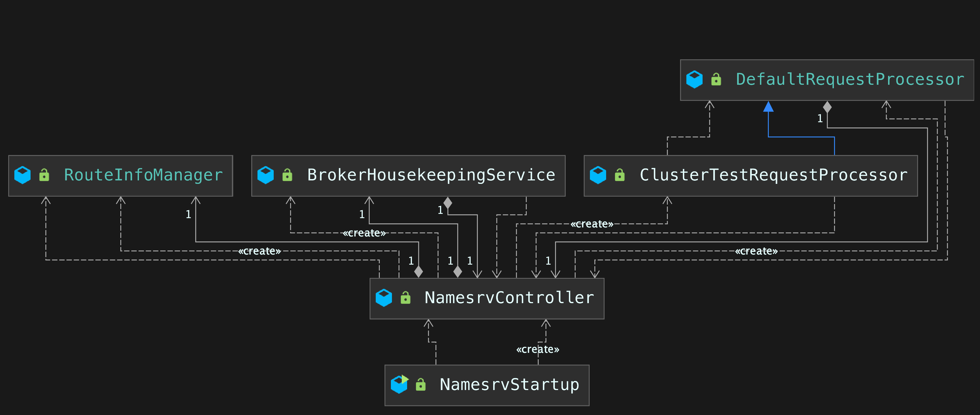
Task: Click the BrokerHousekeepingService class icon
Action: pos(265,175)
